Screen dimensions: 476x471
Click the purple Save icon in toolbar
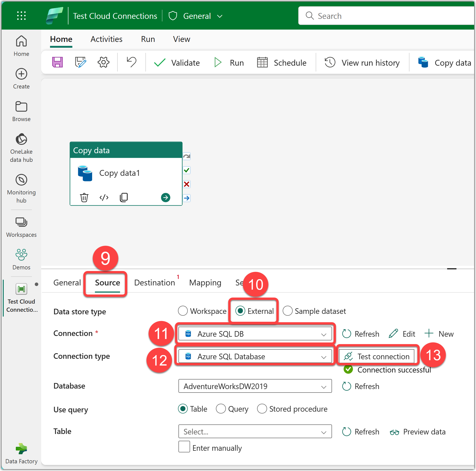(x=57, y=62)
